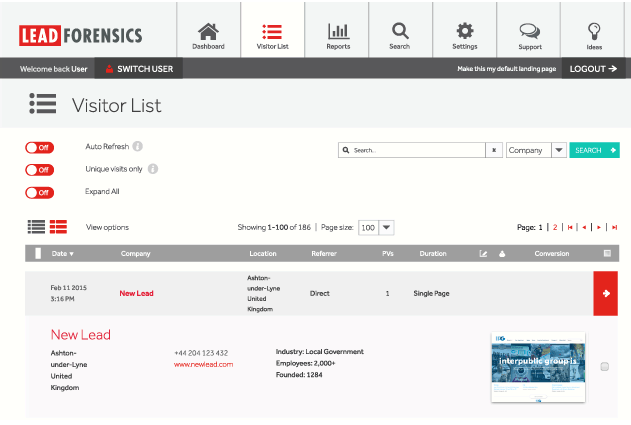Click the Switch User button
The height and width of the screenshot is (425, 631).
pyautogui.click(x=139, y=69)
